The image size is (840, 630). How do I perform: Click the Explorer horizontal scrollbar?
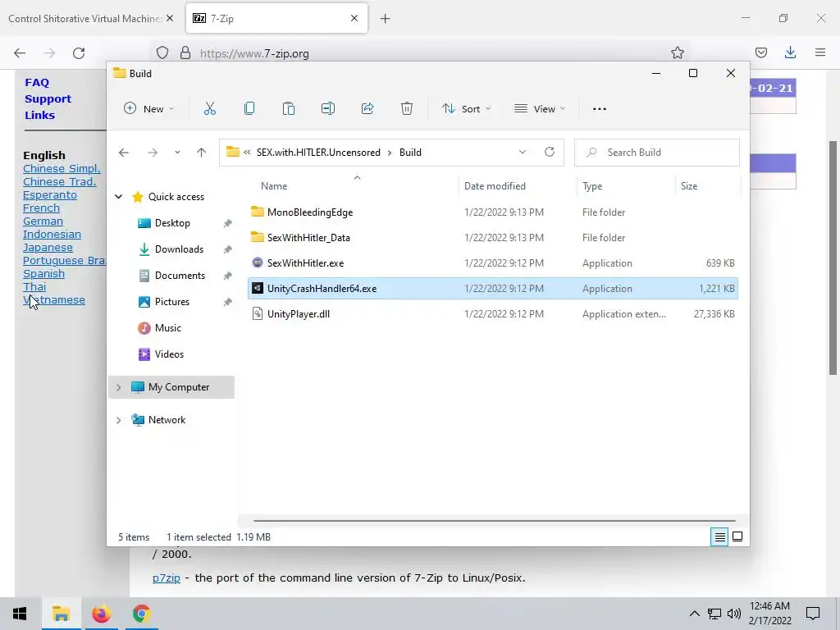point(494,520)
